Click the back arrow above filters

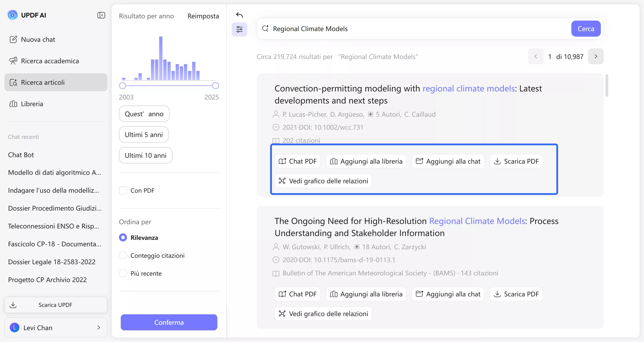coord(239,15)
